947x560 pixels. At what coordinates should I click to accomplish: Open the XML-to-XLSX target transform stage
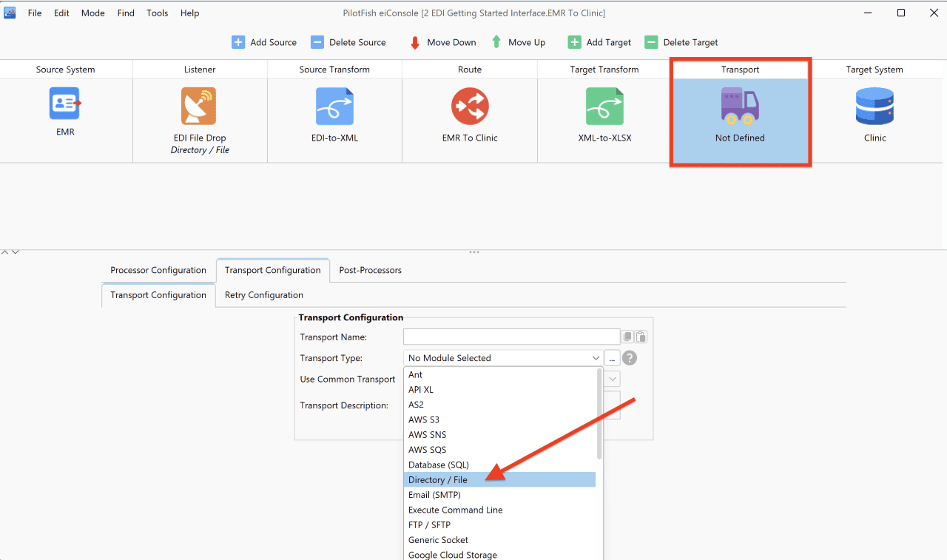(604, 106)
